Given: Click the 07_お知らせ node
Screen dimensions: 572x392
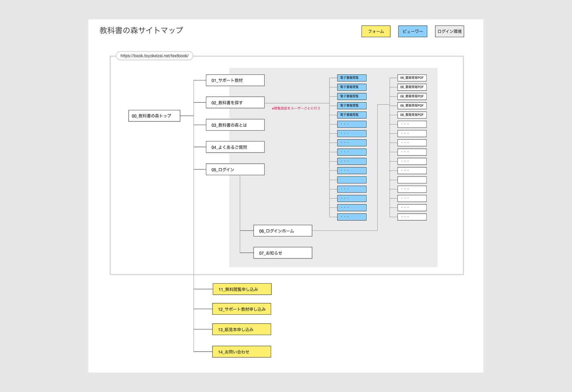Looking at the screenshot, I should [283, 253].
